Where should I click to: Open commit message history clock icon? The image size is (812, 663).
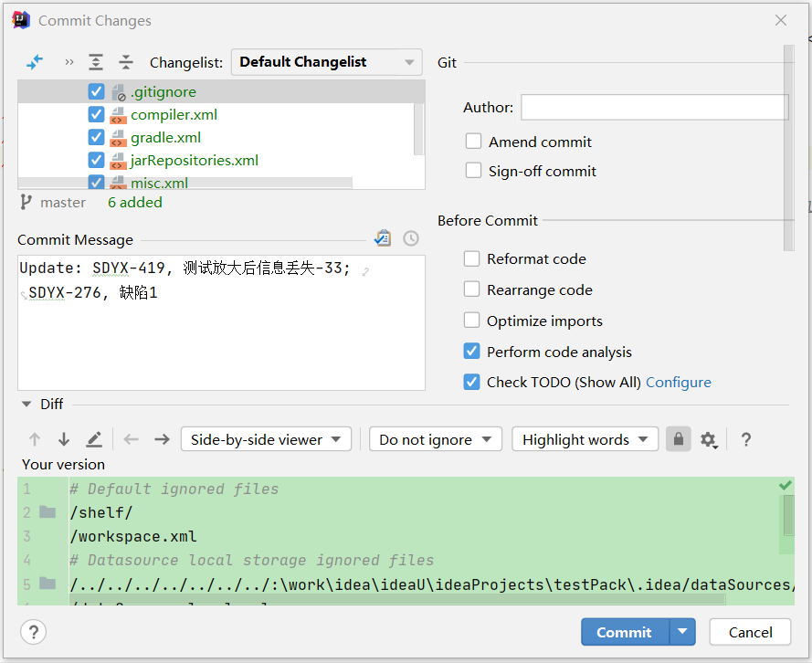[x=411, y=238]
